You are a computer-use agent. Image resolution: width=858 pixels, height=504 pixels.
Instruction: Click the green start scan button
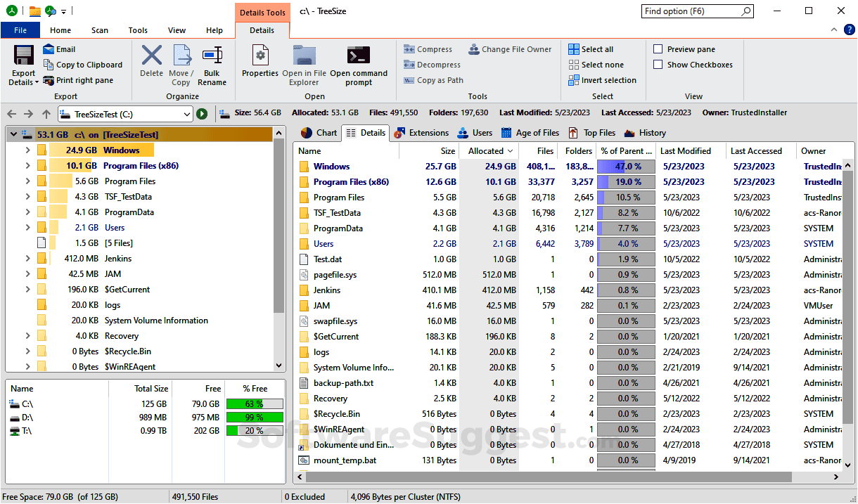point(202,114)
